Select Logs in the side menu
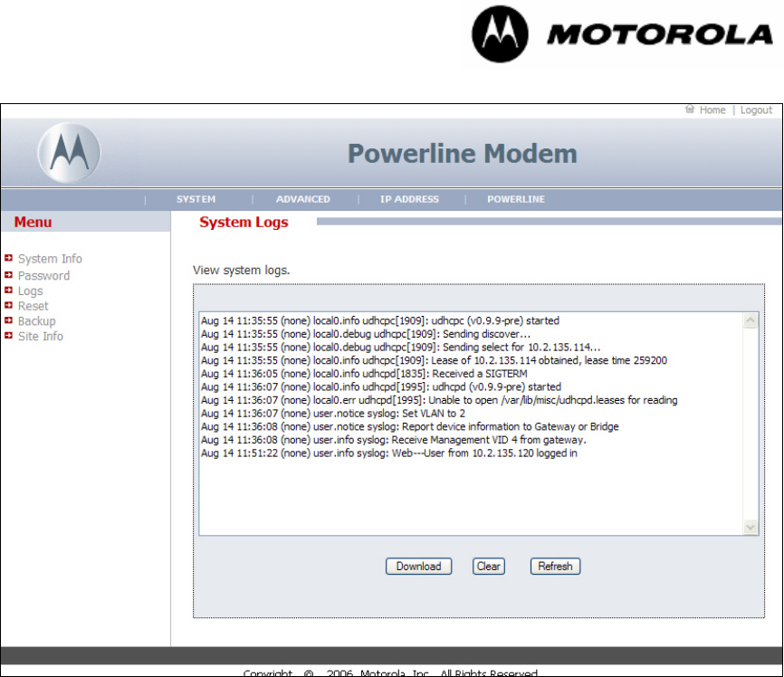 (x=31, y=291)
